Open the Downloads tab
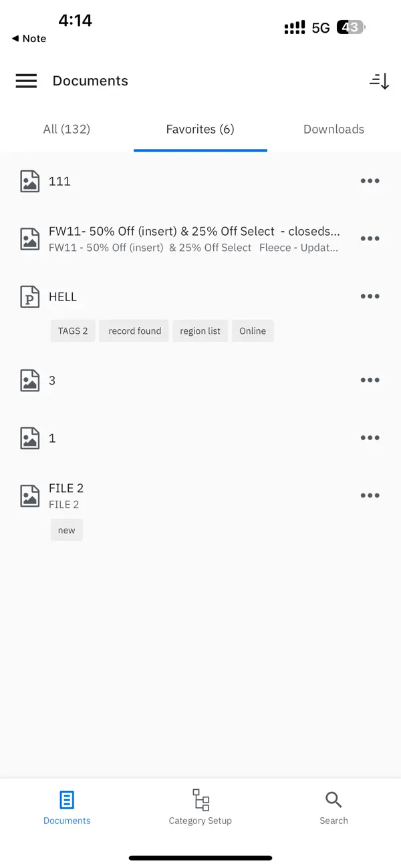 (x=333, y=129)
